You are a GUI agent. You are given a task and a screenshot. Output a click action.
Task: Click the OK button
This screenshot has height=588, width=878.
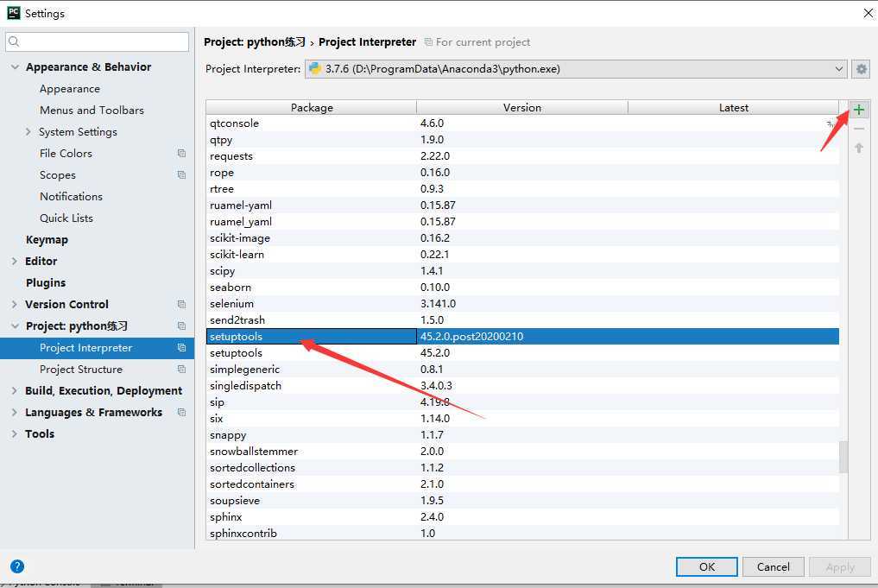click(707, 566)
